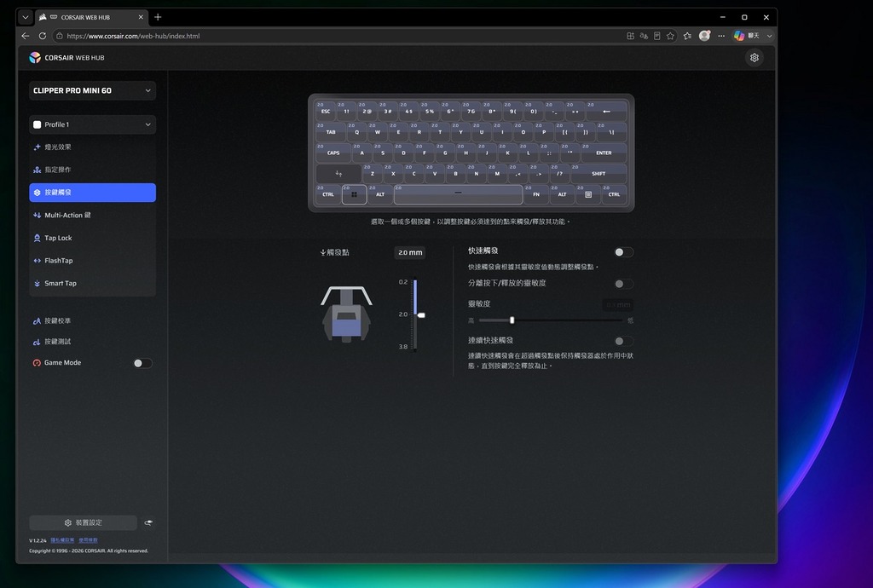
Task: Open the browser profile avatar
Action: click(704, 36)
